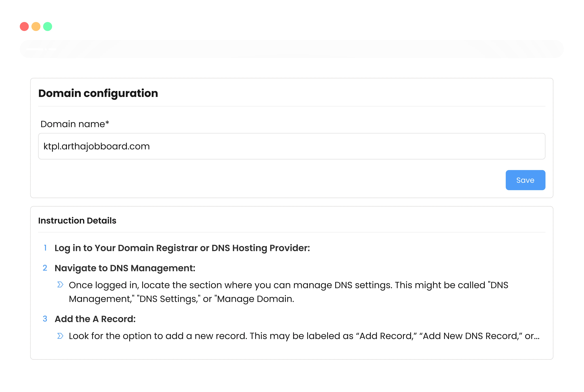Click the ktpl.arthajobboard.com text in the field
584x392 pixels.
(97, 146)
